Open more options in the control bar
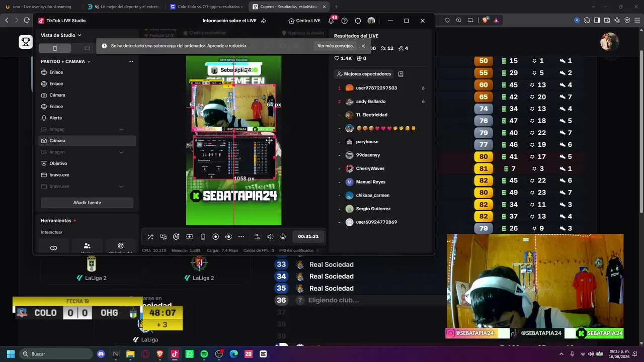Viewport: 644px width, 362px height. [x=241, y=236]
